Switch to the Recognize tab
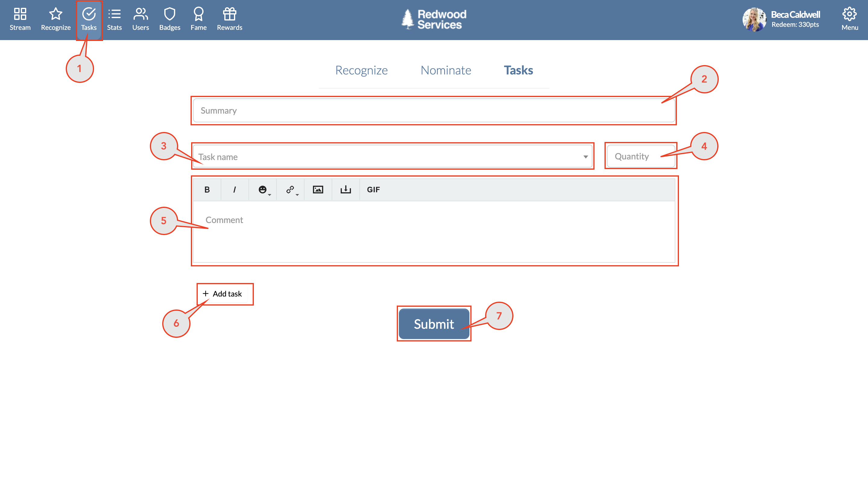Screen dimensions: 868x490 click(361, 71)
